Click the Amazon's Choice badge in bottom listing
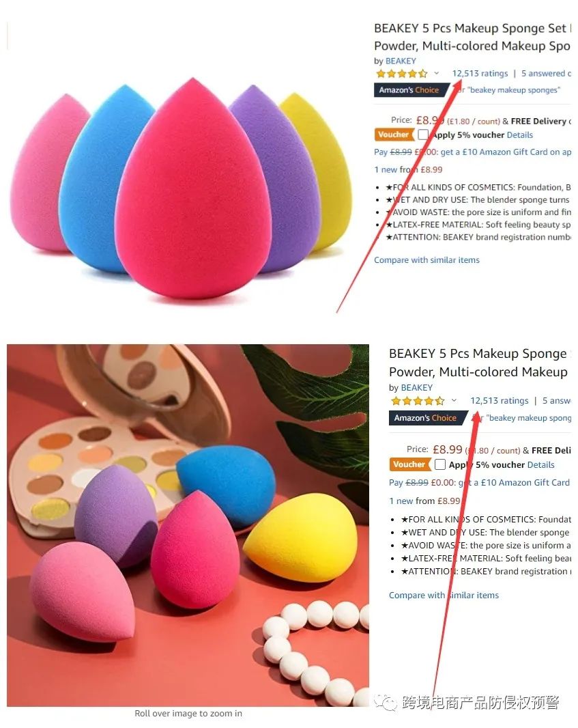Screen dimensions: 578x728 427,418
